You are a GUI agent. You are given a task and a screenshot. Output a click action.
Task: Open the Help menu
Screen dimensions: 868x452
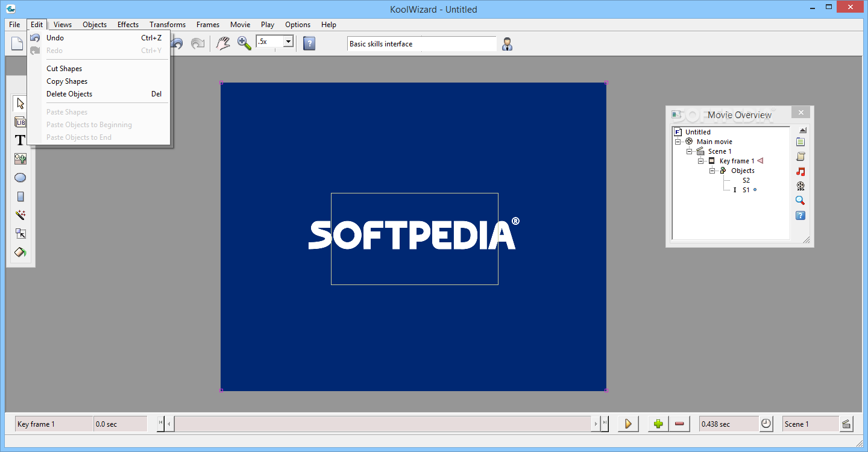pyautogui.click(x=329, y=25)
